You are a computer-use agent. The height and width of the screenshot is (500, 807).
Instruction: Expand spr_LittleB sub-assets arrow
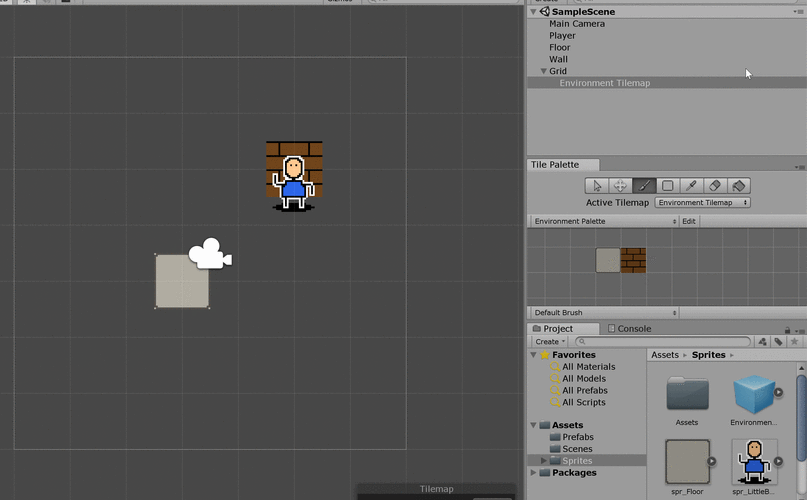778,461
